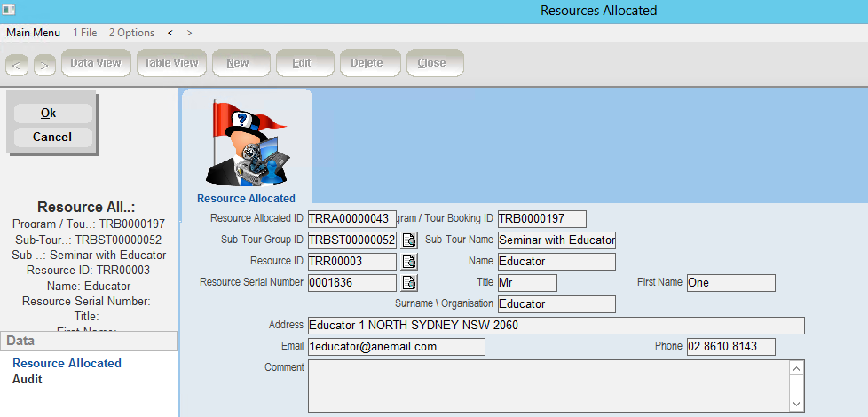Image resolution: width=868 pixels, height=417 pixels.
Task: Open the 2 Options menu
Action: tap(131, 33)
